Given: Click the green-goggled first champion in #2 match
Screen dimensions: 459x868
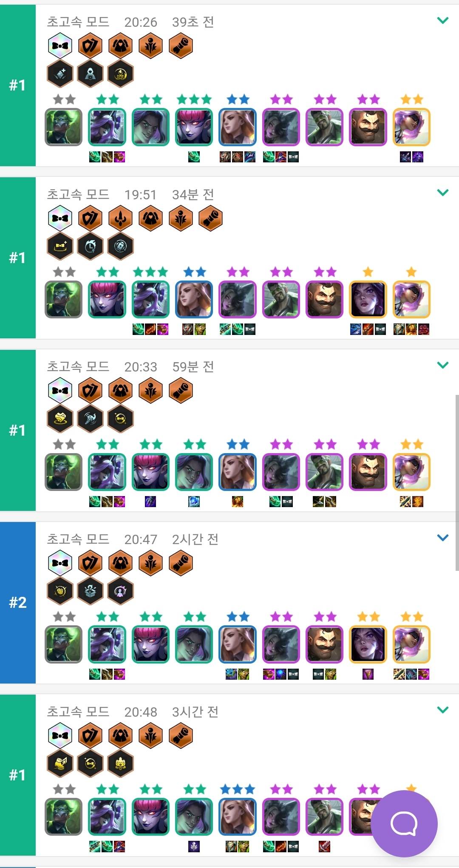Looking at the screenshot, I should pyautogui.click(x=63, y=644).
